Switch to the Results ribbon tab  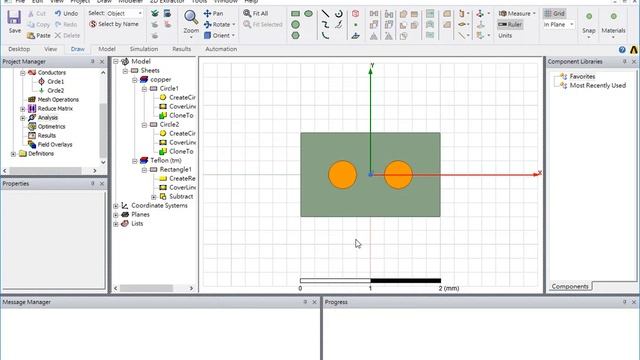[x=182, y=49]
